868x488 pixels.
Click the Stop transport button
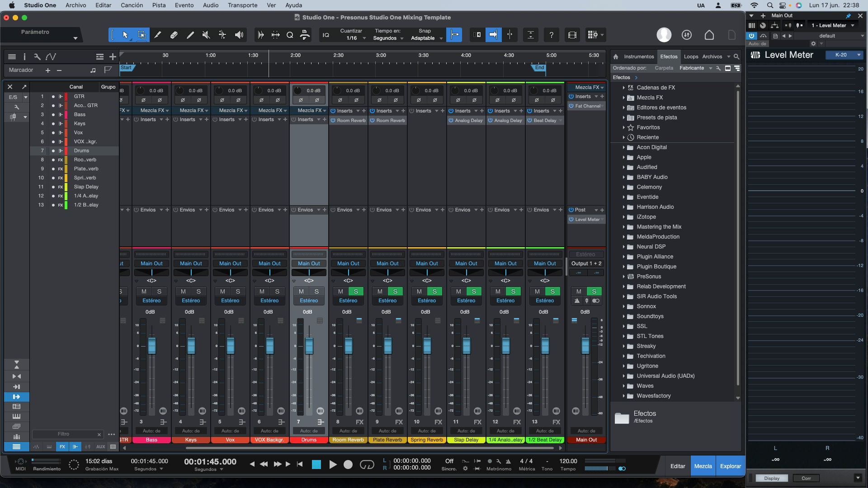[x=316, y=465]
